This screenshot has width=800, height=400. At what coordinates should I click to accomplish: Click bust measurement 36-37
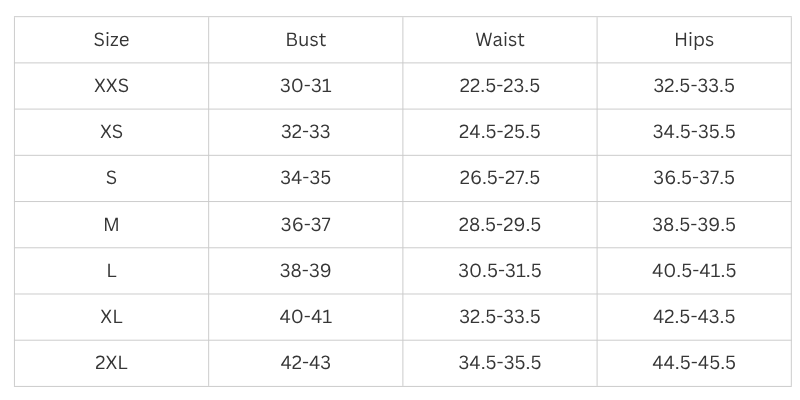(305, 225)
